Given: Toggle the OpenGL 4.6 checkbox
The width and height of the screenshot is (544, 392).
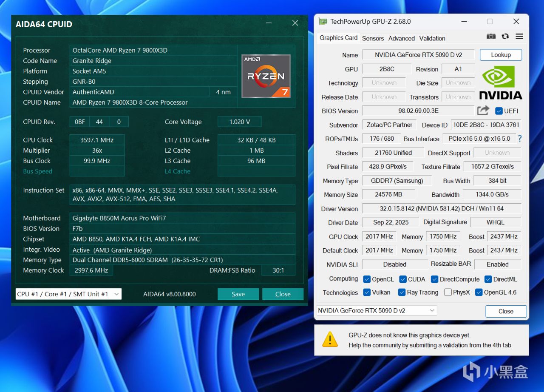Looking at the screenshot, I should (479, 293).
